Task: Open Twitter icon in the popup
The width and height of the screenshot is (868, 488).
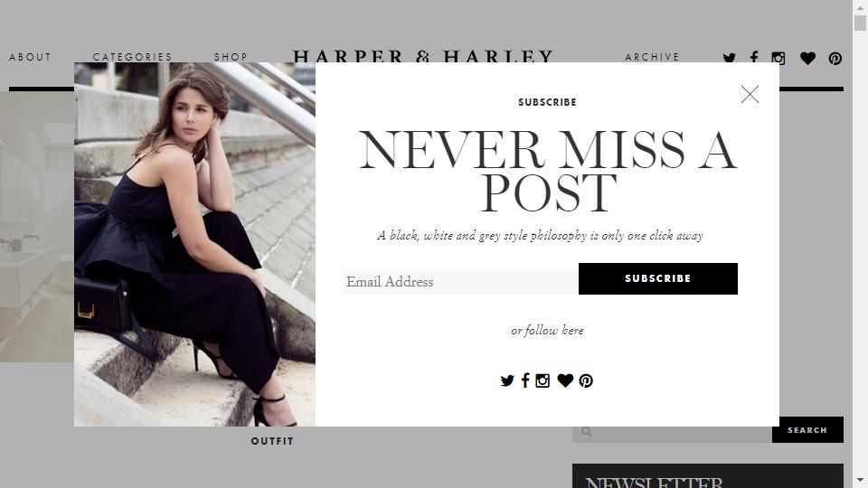Action: (x=507, y=380)
